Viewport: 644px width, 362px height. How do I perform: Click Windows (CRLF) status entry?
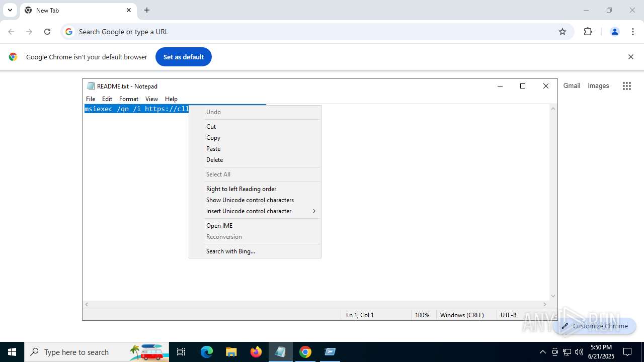[462, 315]
